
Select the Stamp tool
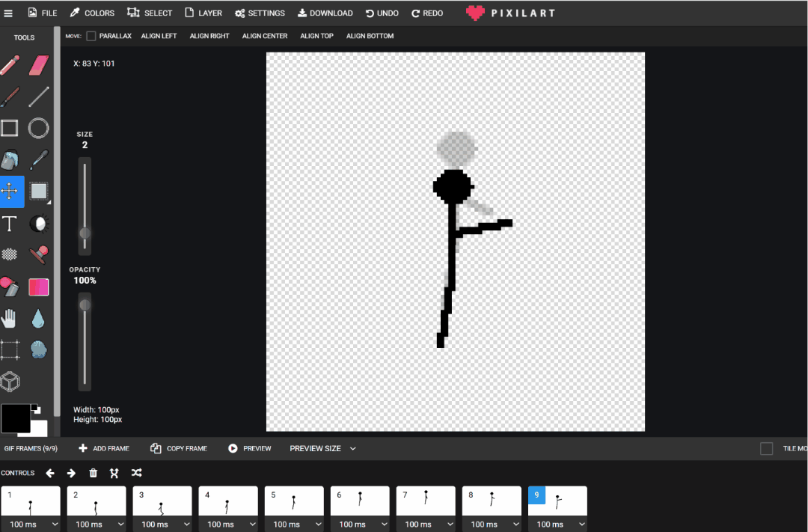pyautogui.click(x=39, y=254)
